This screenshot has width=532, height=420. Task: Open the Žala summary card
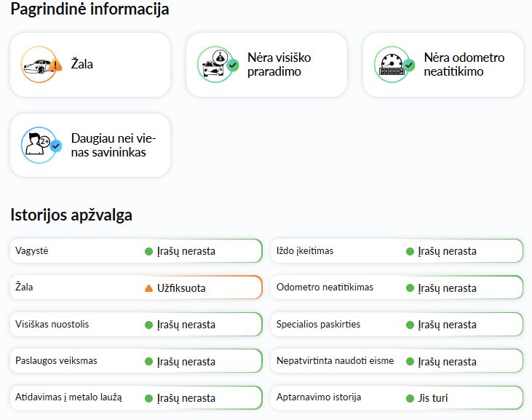click(90, 65)
